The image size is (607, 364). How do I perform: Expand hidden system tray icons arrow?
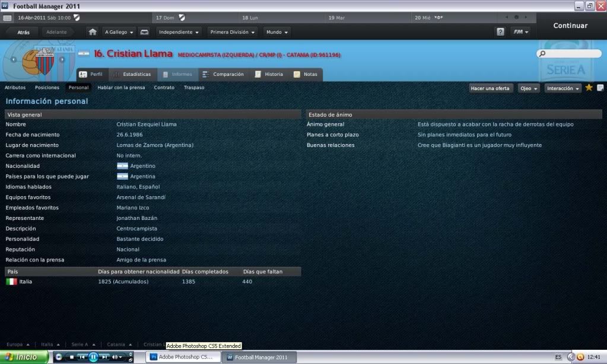pos(571,357)
